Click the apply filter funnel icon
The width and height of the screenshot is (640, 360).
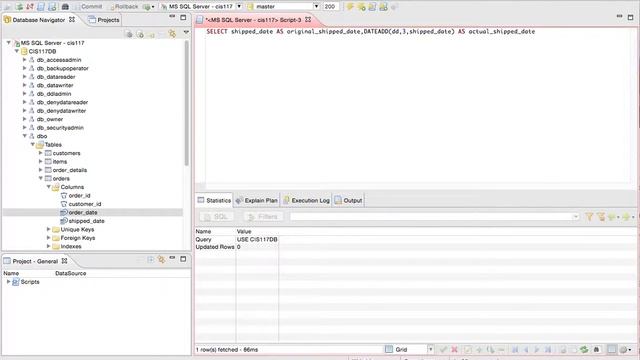(x=589, y=217)
